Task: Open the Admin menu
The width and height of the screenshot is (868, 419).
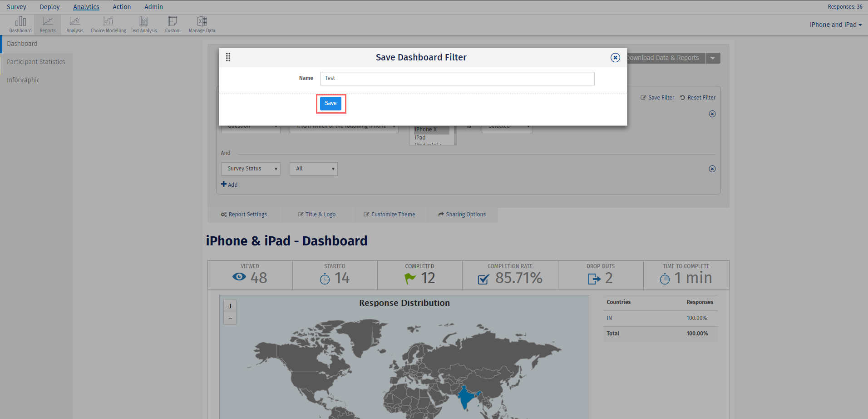Action: [153, 6]
